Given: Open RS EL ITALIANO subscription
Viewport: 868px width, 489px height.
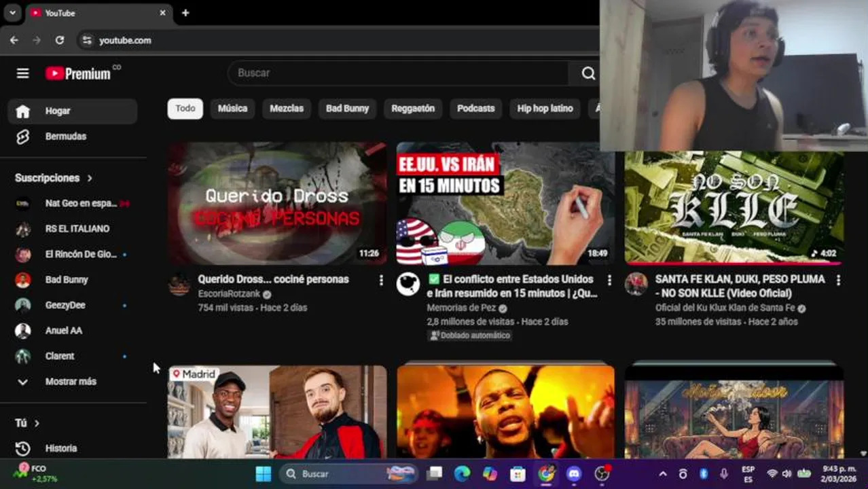Looking at the screenshot, I should tap(73, 229).
